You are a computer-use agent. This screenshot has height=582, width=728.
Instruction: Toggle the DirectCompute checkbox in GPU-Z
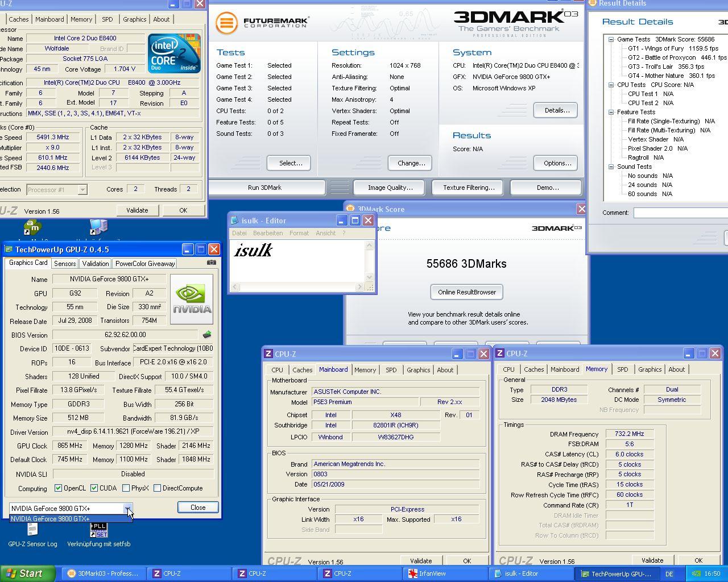pos(157,488)
